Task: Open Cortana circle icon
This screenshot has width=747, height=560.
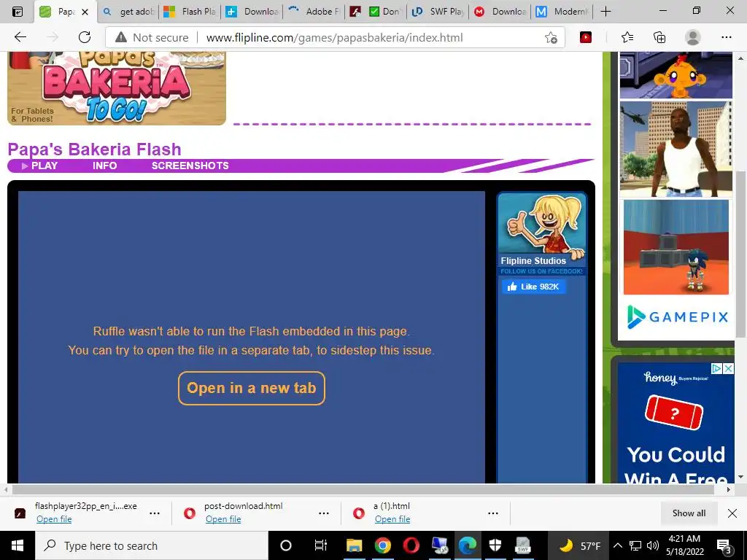Action: coord(285,545)
